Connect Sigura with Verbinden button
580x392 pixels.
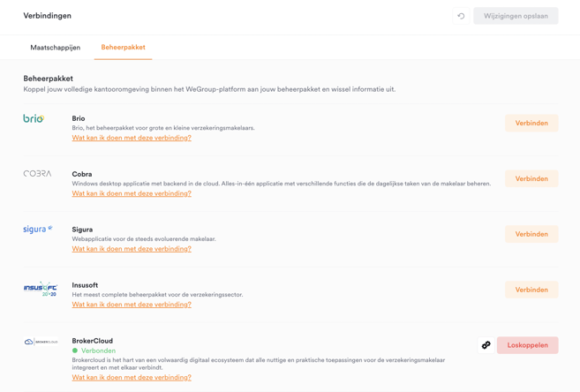coord(531,234)
